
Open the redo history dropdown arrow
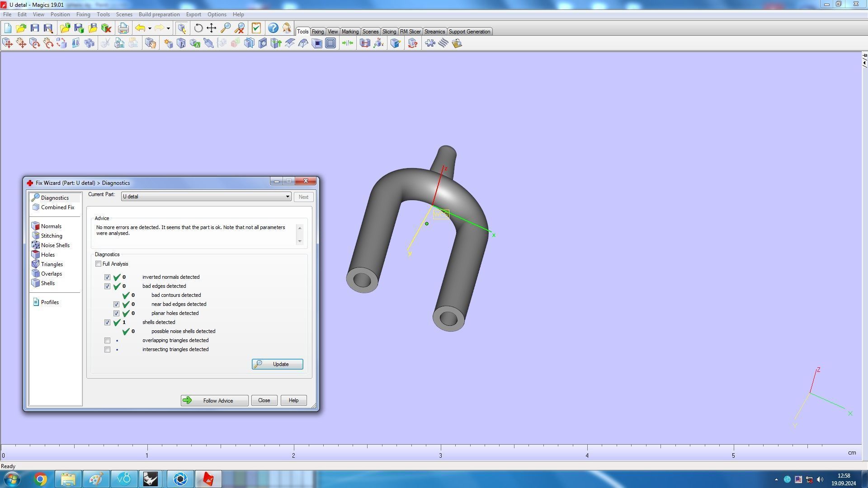(x=168, y=28)
